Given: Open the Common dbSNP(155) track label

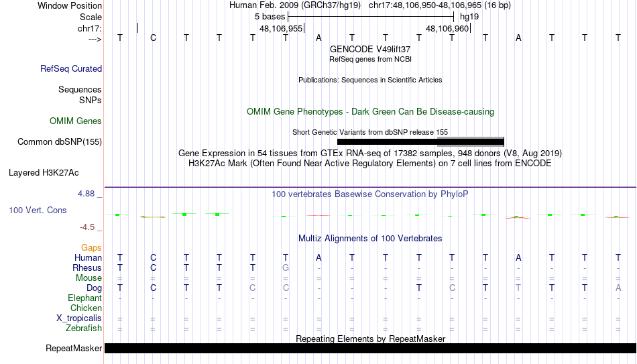Looking at the screenshot, I should click(60, 142).
